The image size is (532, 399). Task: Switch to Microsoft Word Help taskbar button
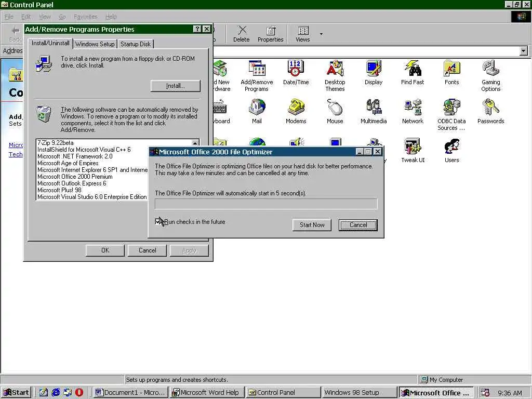207,393
